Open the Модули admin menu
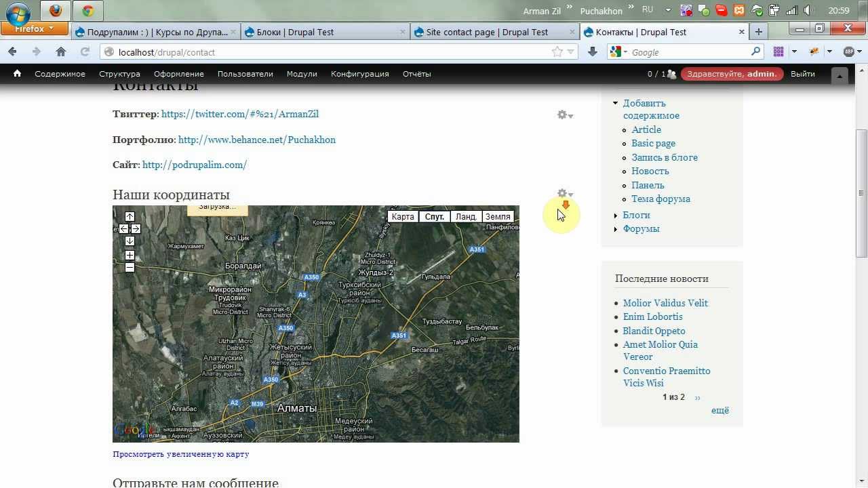The width and height of the screenshot is (868, 488). pyautogui.click(x=302, y=74)
